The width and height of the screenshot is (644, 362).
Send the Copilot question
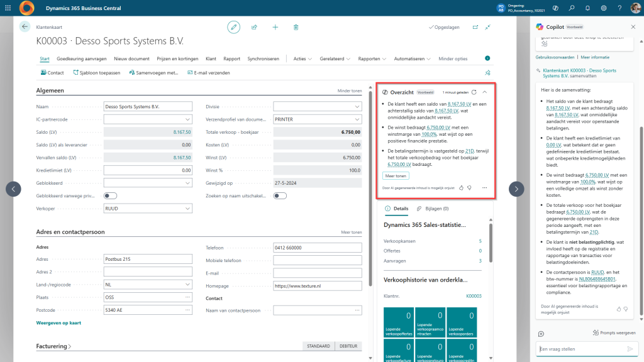pos(630,349)
